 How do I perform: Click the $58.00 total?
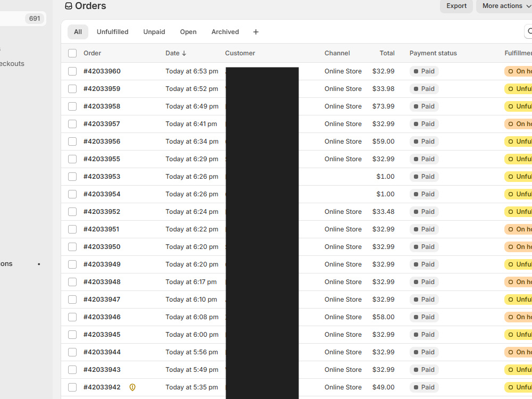click(384, 317)
